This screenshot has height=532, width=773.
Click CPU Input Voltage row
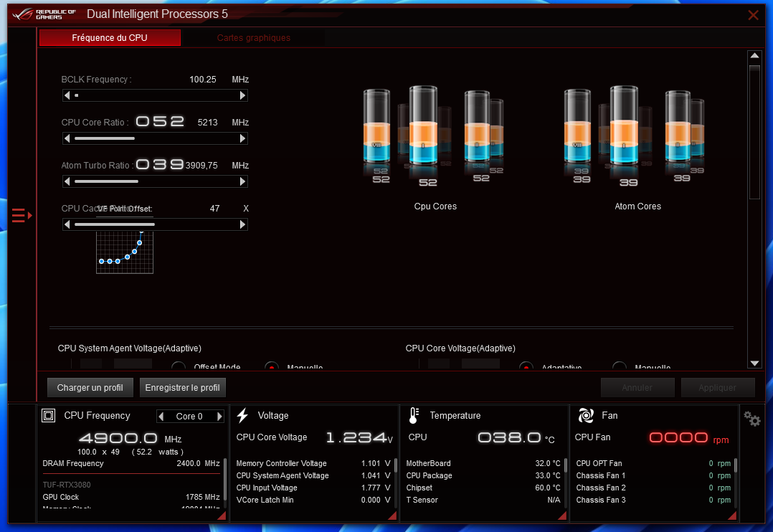(313, 488)
